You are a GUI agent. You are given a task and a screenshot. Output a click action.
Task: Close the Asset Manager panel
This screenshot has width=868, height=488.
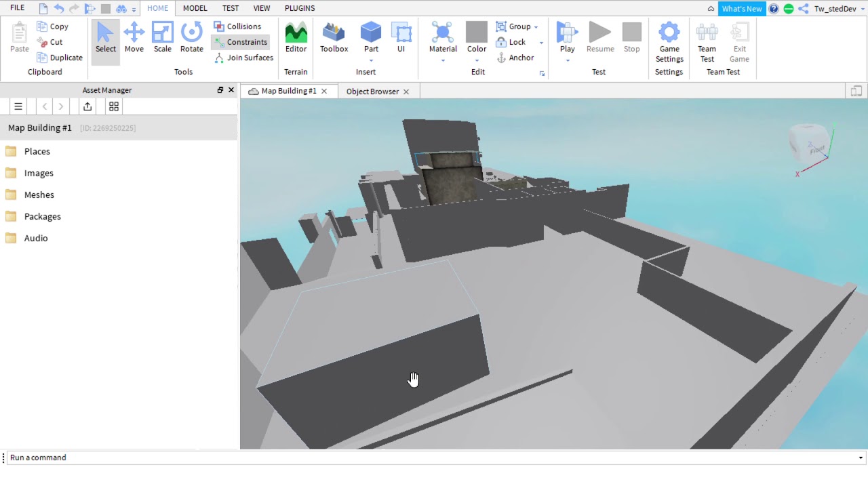231,90
